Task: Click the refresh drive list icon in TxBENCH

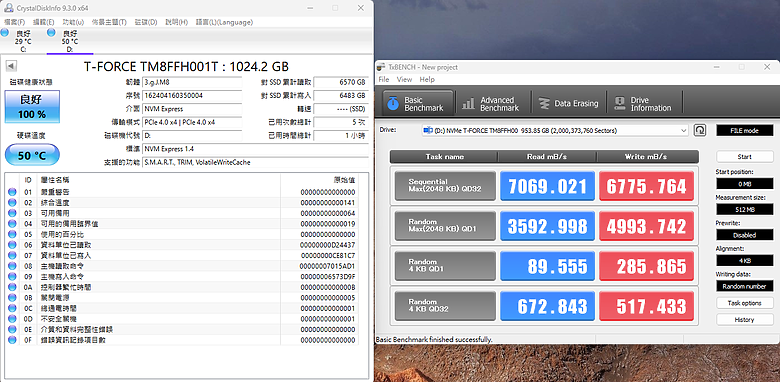Action: [700, 130]
